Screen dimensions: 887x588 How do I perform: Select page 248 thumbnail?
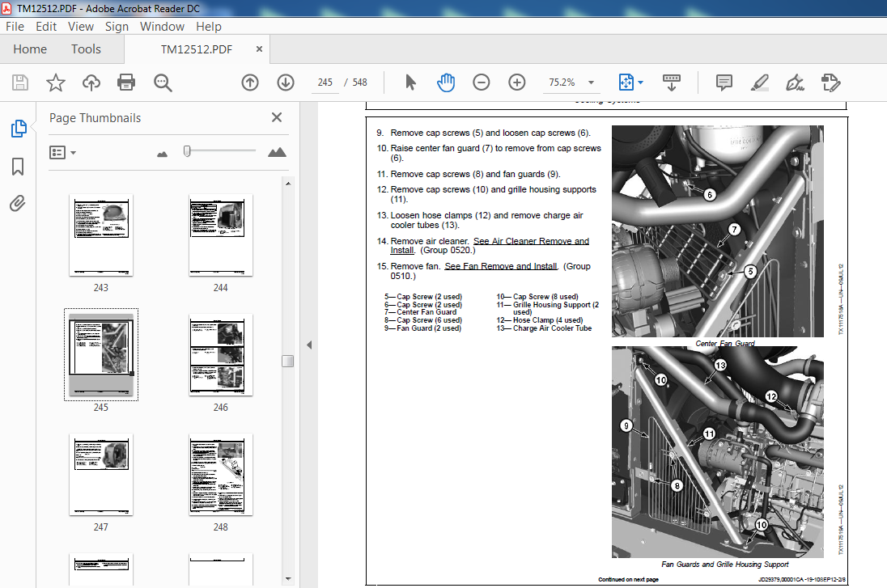coord(221,474)
